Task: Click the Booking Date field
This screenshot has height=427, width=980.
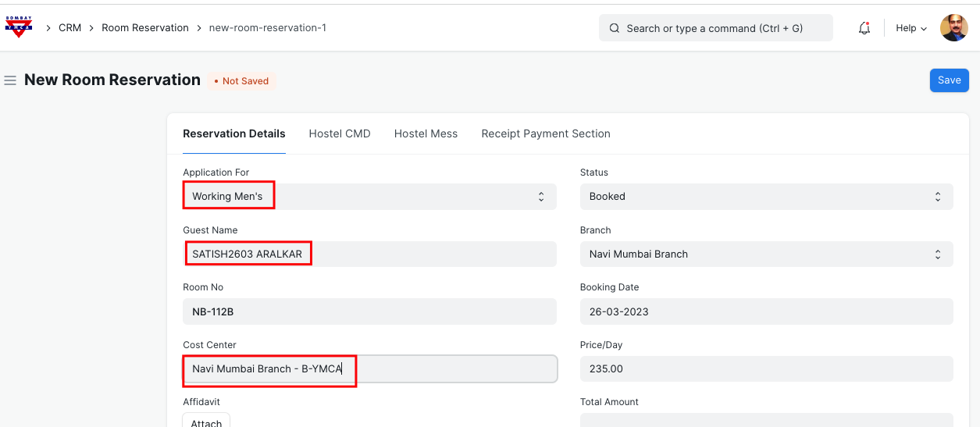Action: tap(765, 311)
